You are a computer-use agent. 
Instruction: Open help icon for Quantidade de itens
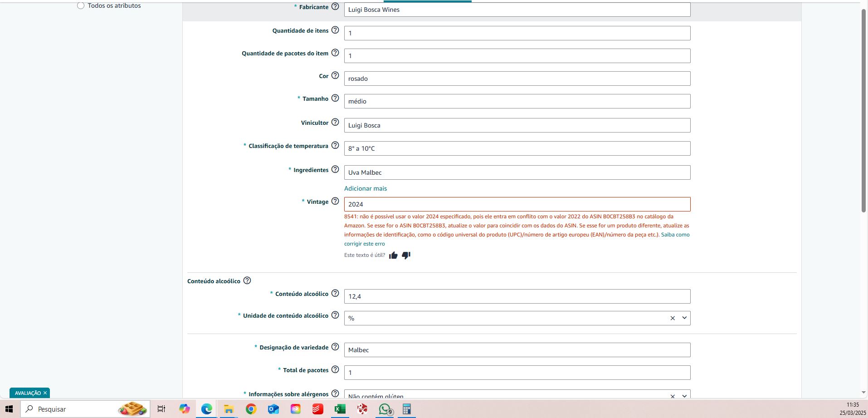coord(335,30)
